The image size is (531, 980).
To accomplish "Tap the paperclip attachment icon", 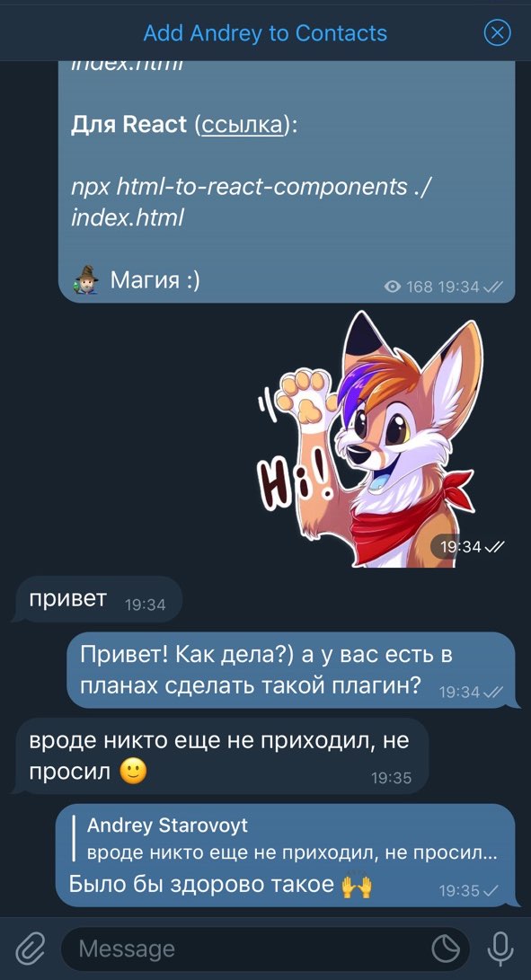I will coord(30,949).
